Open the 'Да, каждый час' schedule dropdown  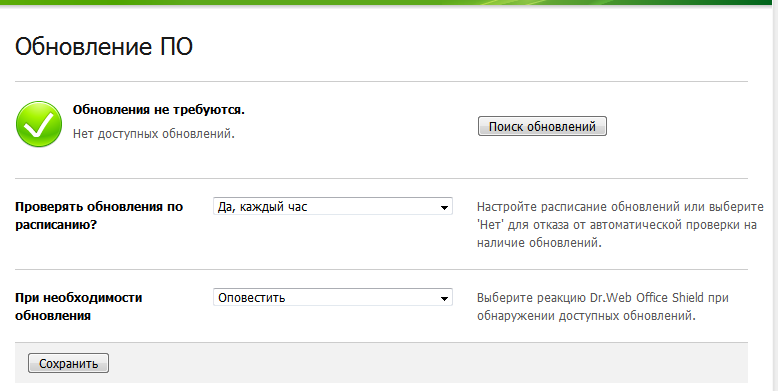point(332,206)
